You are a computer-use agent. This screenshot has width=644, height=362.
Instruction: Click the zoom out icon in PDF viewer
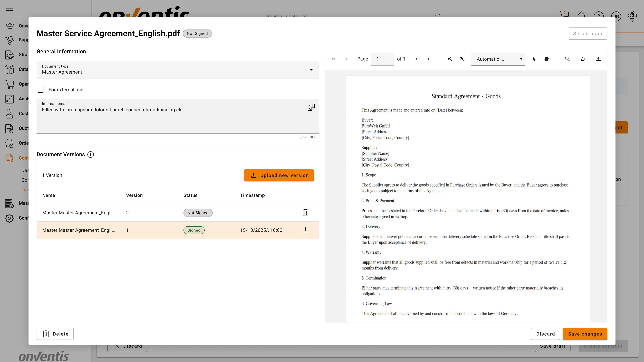point(449,59)
